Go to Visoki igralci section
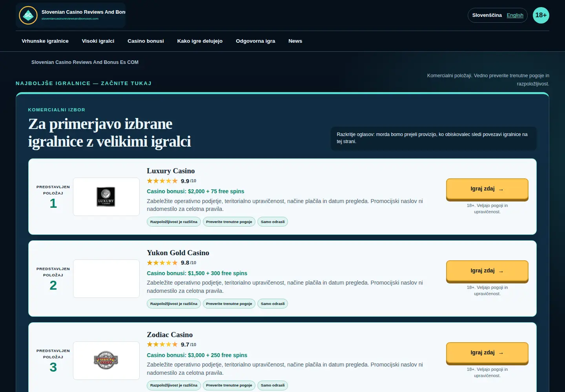This screenshot has height=392, width=565. click(98, 41)
